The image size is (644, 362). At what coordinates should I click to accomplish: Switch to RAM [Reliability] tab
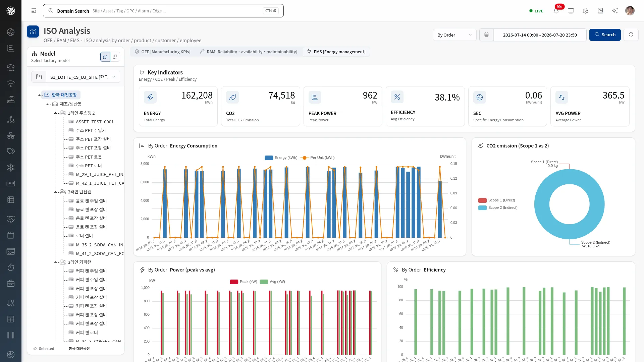(249, 52)
